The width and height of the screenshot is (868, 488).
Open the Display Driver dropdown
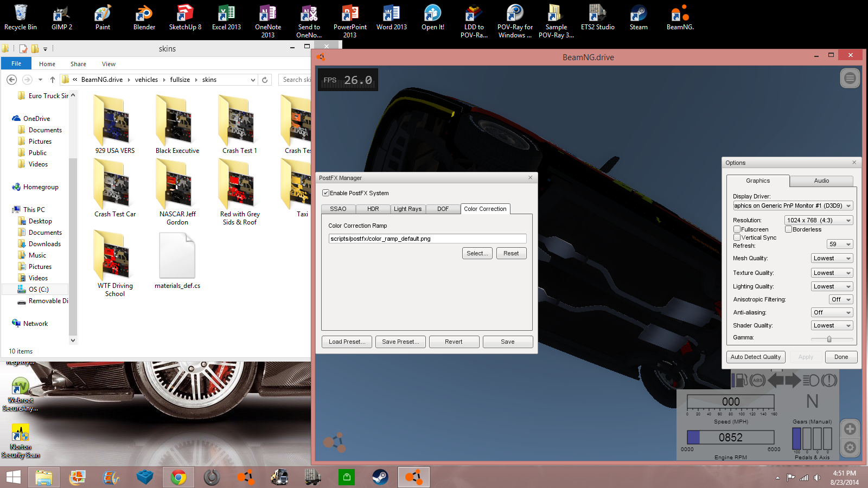pyautogui.click(x=793, y=206)
